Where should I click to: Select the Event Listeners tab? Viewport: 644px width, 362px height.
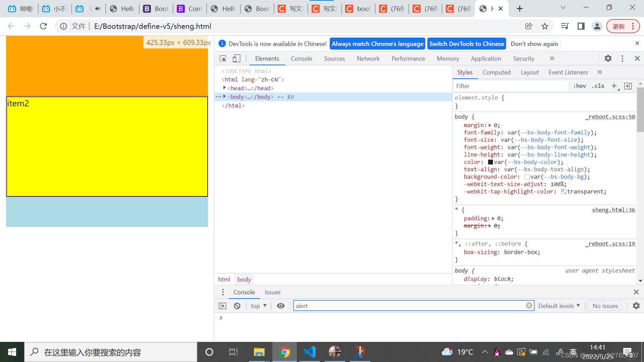pos(568,72)
